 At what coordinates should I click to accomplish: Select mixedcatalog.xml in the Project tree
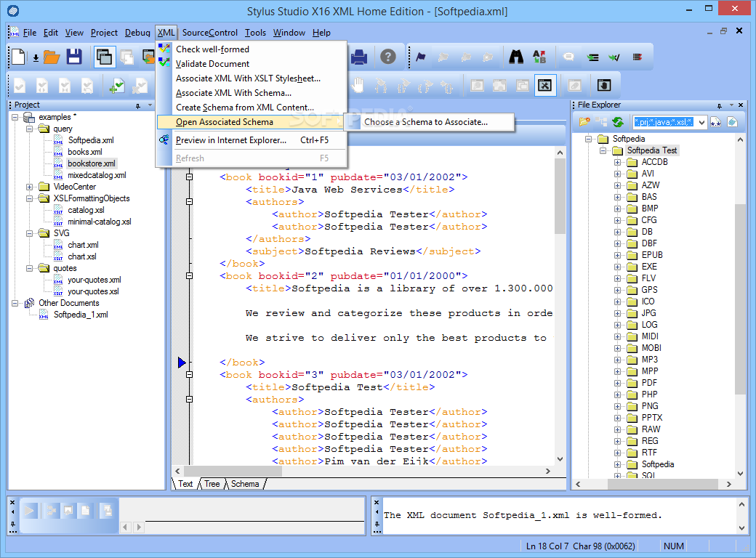(97, 175)
